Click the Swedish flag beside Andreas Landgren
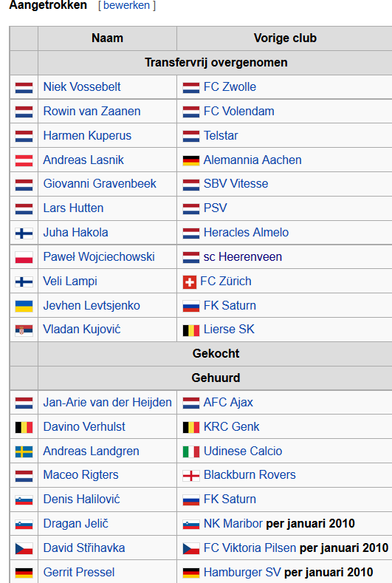Viewport: 392px width, 583px height. (24, 451)
